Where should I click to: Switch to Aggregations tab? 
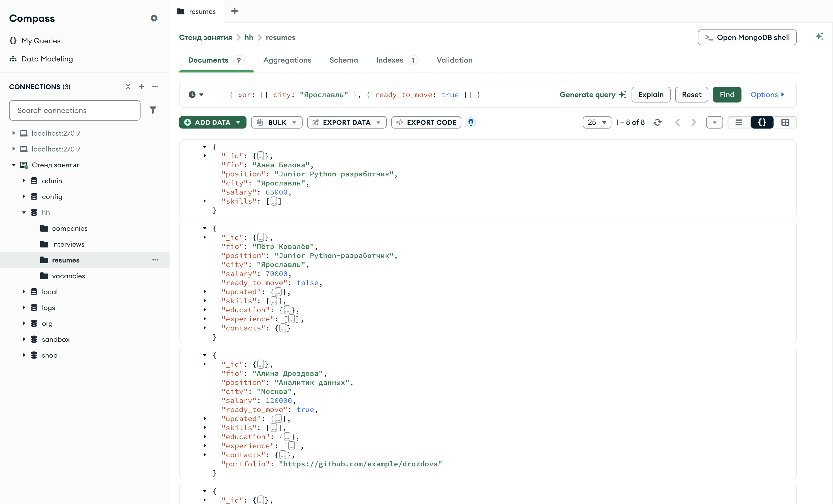click(x=287, y=60)
